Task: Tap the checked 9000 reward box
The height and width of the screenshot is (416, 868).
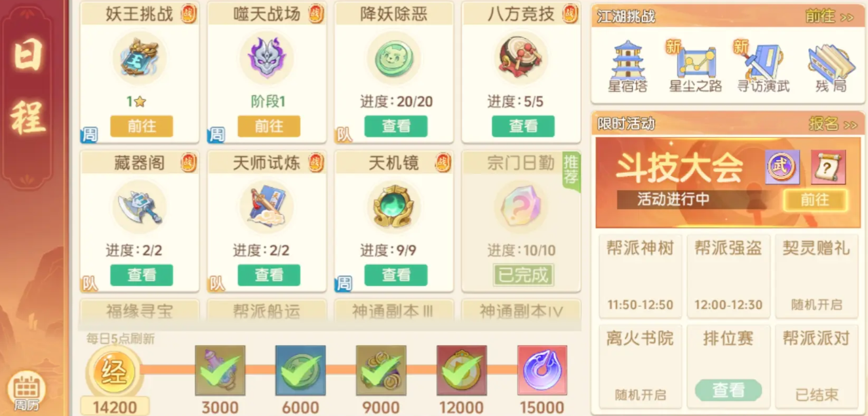Action: [x=381, y=370]
